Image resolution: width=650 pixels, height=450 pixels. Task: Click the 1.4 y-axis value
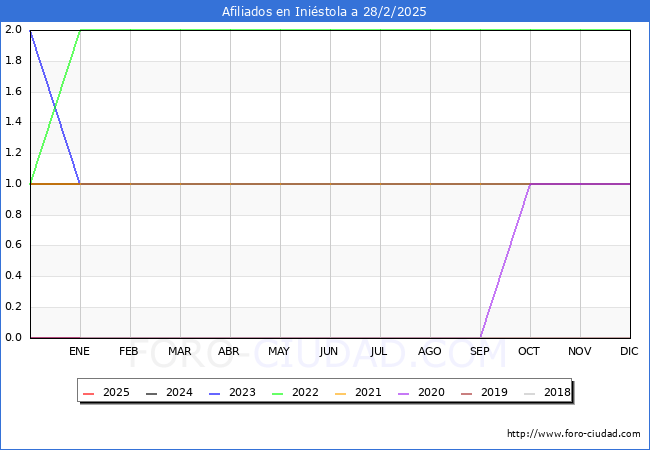click(13, 122)
